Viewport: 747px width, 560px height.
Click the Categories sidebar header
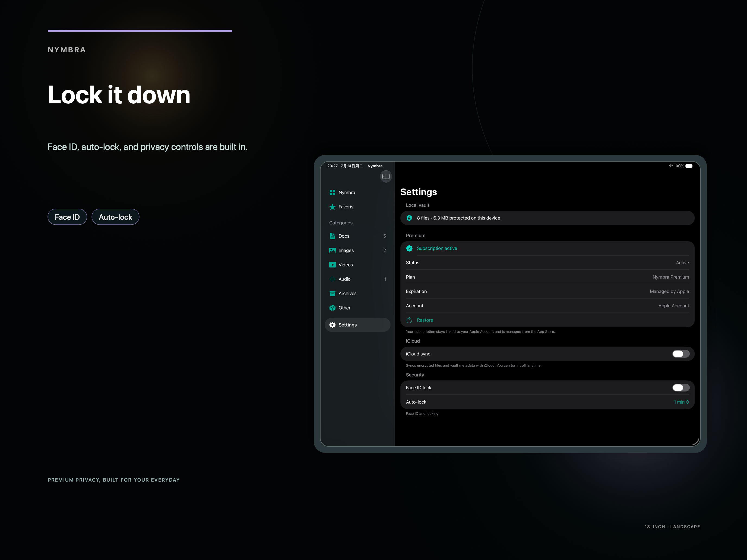pos(341,223)
